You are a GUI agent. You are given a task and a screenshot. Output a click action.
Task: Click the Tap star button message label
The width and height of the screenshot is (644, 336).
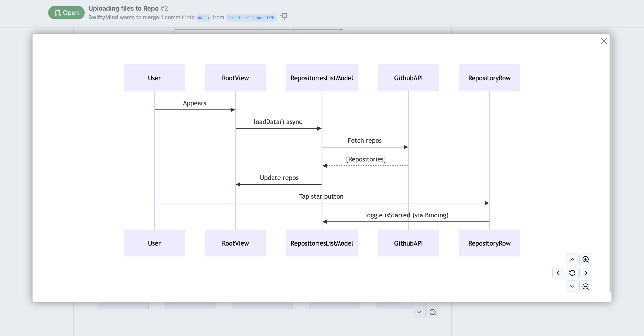click(321, 197)
